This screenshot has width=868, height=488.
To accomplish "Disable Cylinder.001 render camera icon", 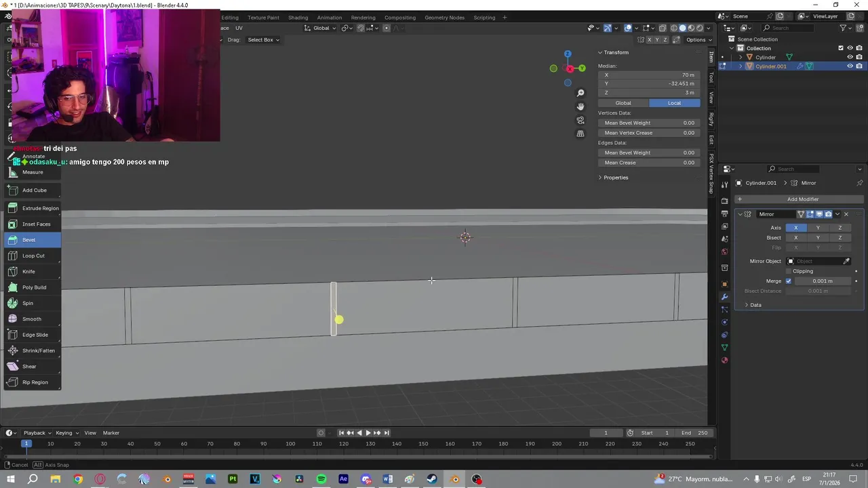I will pos(859,66).
